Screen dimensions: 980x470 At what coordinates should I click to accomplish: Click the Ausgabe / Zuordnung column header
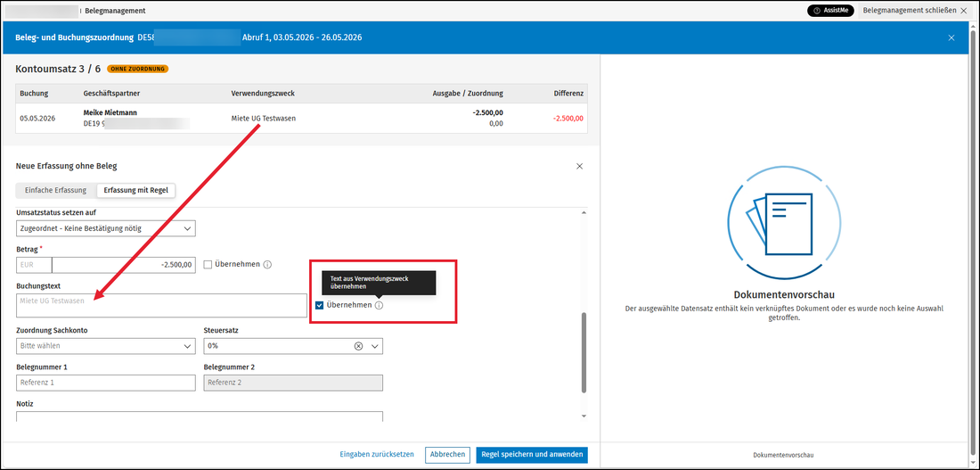[x=468, y=94]
